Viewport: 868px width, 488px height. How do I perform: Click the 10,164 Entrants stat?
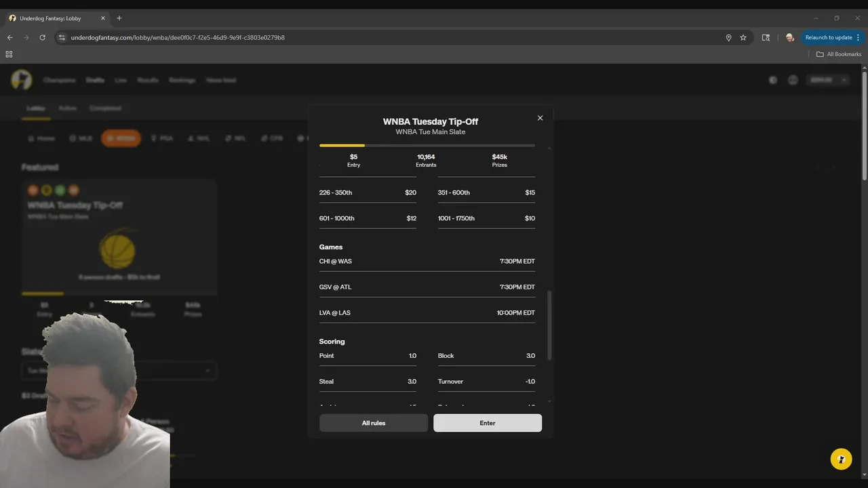pos(426,161)
